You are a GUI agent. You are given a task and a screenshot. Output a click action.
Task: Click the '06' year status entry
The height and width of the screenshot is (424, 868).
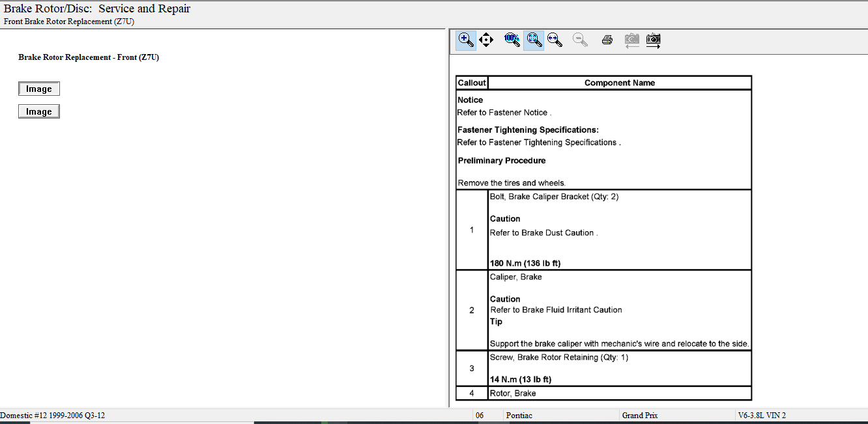(x=480, y=416)
